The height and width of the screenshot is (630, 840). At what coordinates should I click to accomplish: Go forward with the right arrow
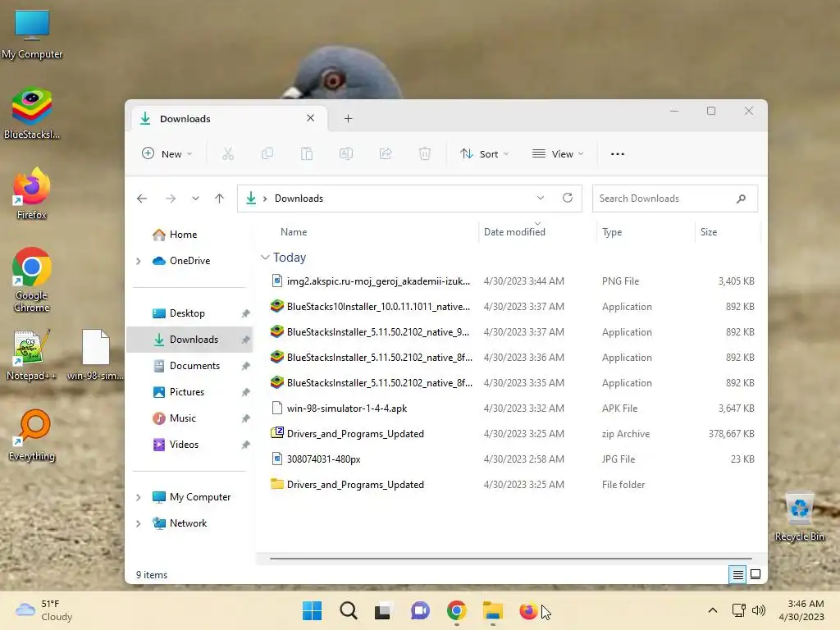pos(171,199)
